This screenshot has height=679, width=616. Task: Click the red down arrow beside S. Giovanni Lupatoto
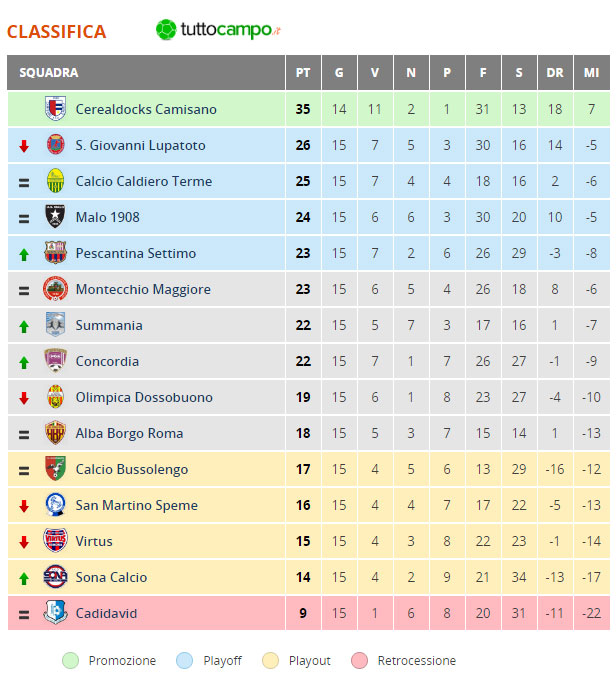point(24,146)
